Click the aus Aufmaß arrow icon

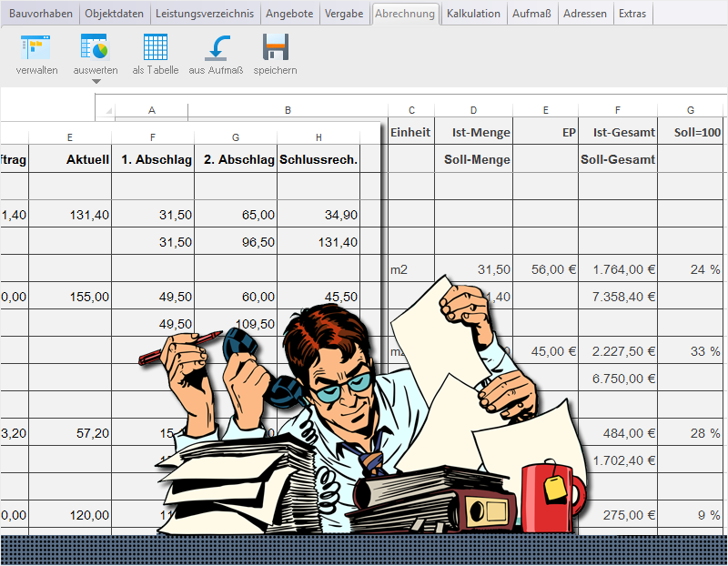pos(216,47)
